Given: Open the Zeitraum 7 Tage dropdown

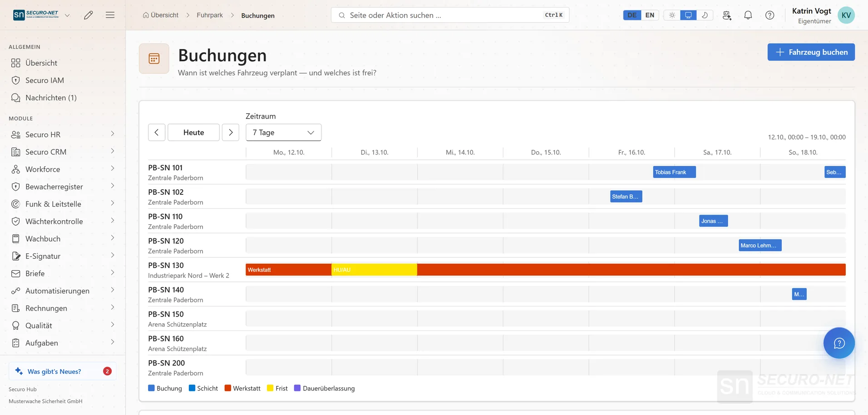Looking at the screenshot, I should click(x=284, y=133).
